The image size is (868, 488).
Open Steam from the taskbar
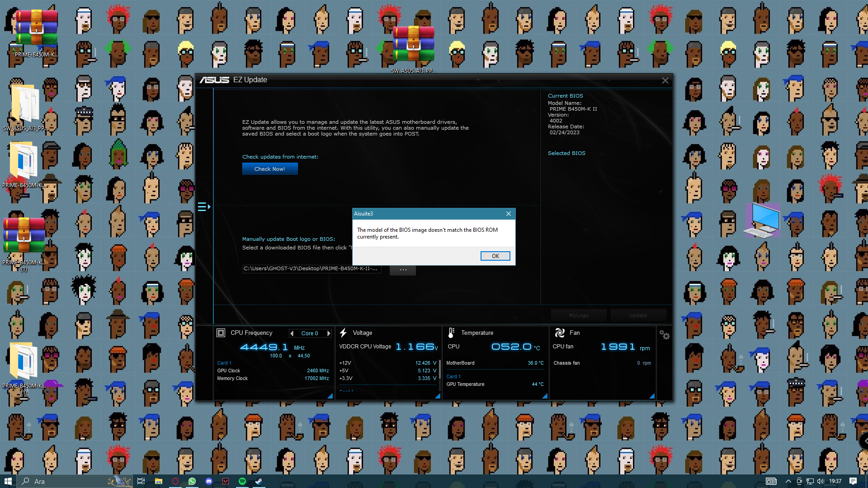point(259,481)
